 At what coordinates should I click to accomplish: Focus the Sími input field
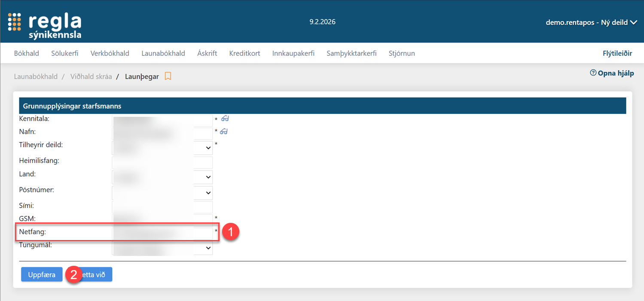click(162, 207)
